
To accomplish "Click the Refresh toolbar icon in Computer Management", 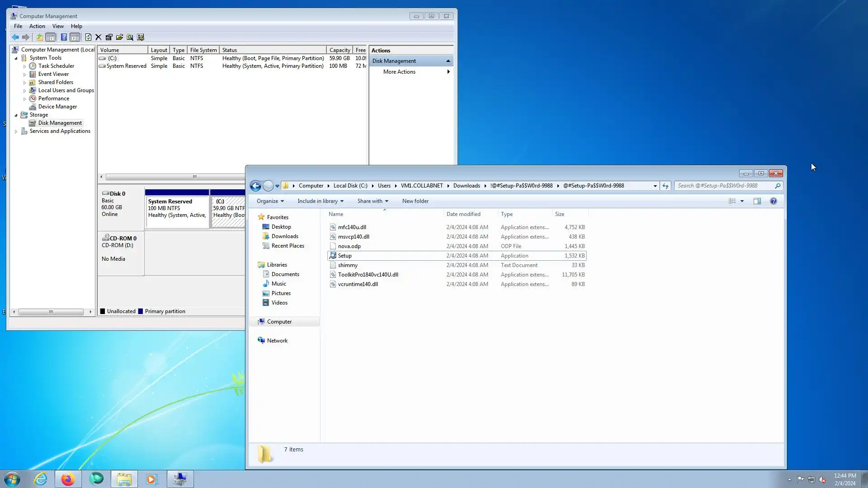I will tap(88, 38).
